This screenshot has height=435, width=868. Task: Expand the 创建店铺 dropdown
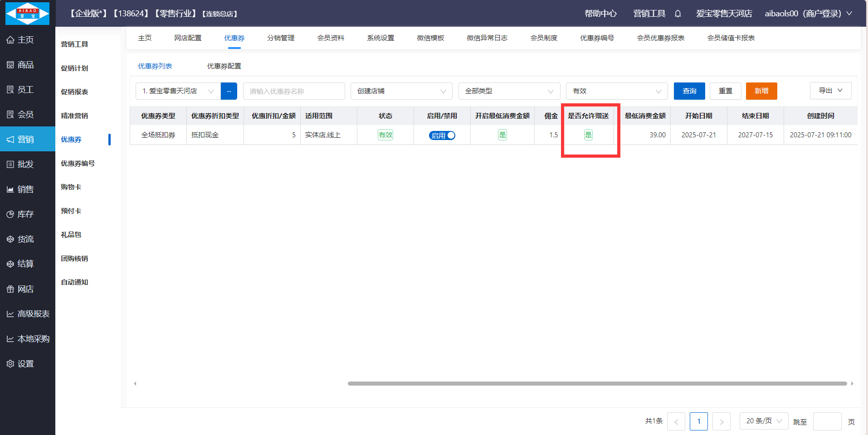(x=401, y=91)
